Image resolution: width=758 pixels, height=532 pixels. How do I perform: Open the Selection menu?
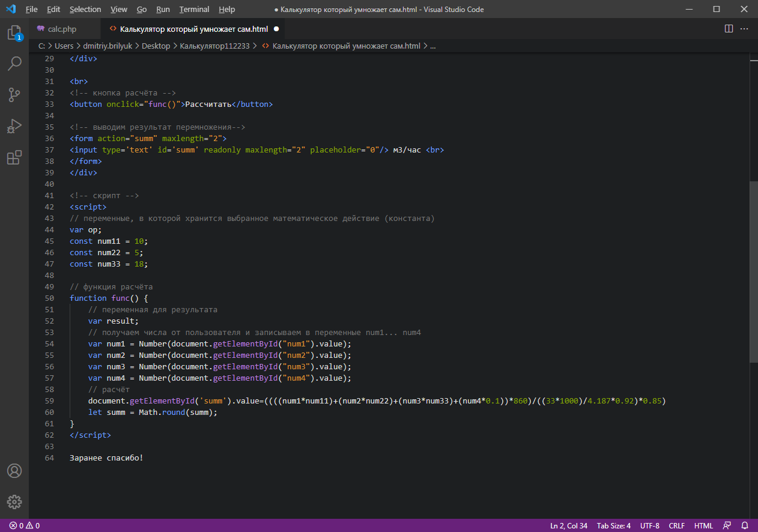(85, 9)
